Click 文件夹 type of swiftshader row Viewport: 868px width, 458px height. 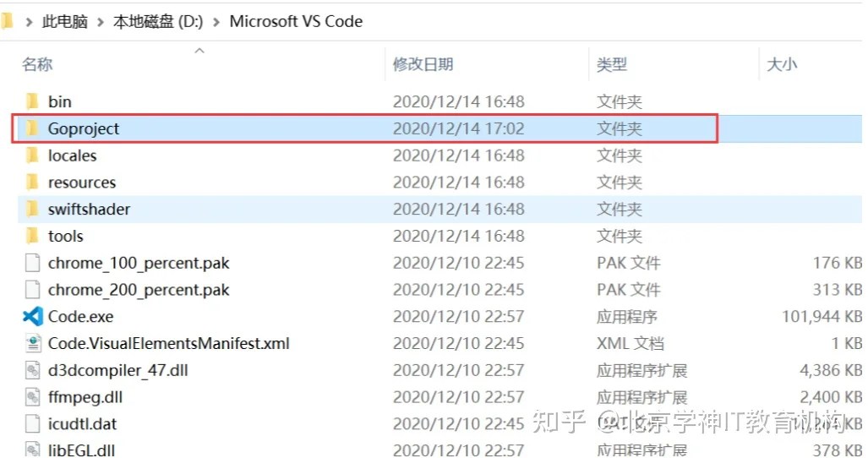coord(619,209)
